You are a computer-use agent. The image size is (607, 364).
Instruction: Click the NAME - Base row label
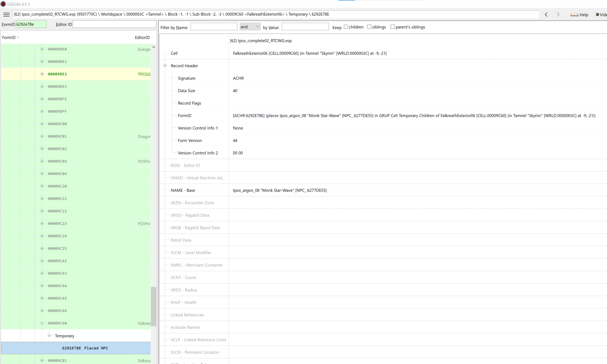(183, 190)
